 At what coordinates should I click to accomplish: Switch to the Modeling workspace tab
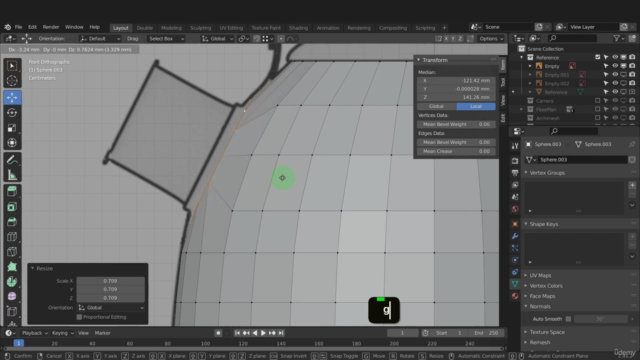click(171, 28)
